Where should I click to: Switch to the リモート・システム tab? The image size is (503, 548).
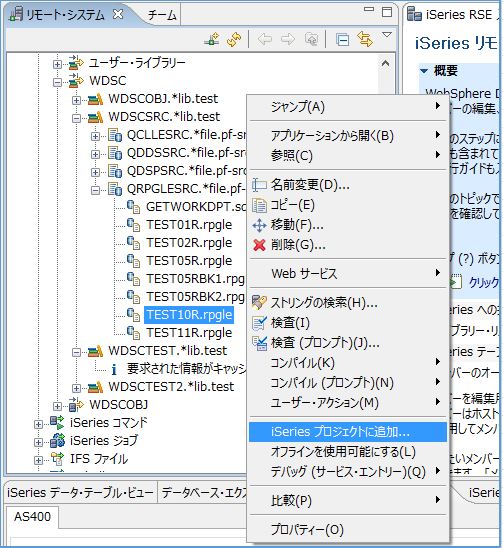(65, 15)
